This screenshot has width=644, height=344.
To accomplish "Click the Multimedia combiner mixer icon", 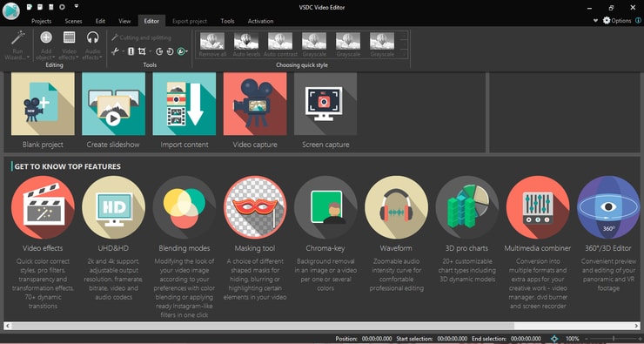I will point(538,207).
